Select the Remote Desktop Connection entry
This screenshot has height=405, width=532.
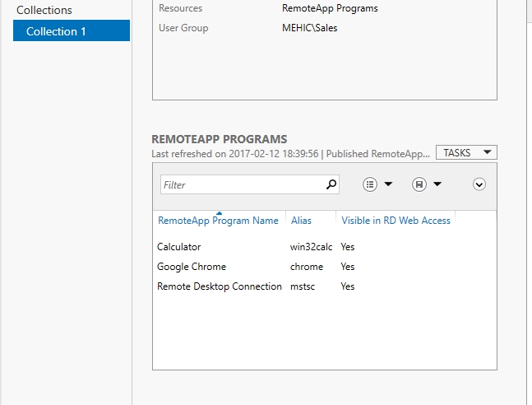[x=219, y=286]
